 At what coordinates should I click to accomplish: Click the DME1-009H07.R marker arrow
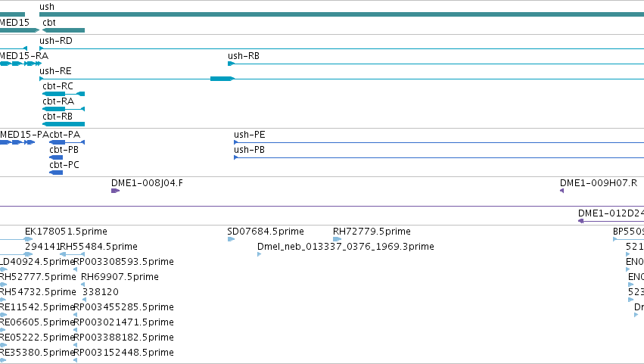[562, 191]
